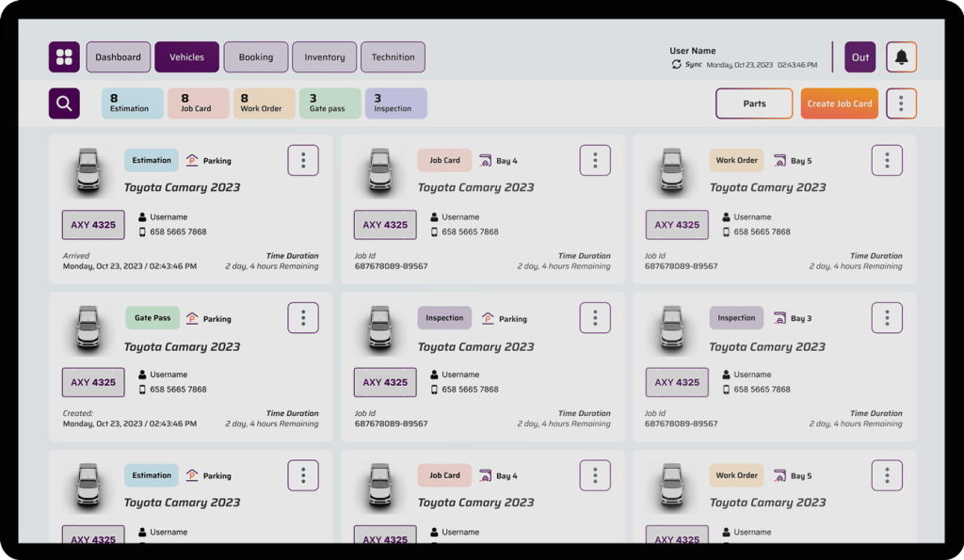
Task: Click the apps grid icon beside Dashboard
Action: coord(63,56)
